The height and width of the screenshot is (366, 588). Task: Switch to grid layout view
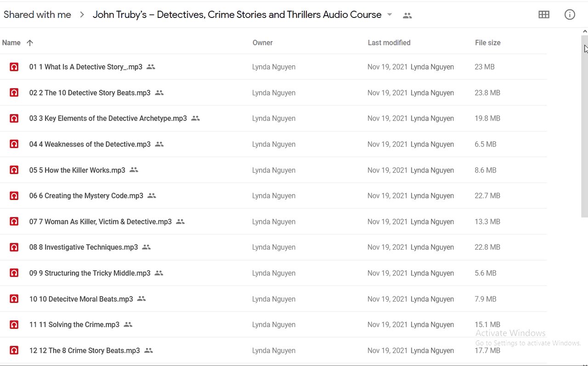pyautogui.click(x=544, y=15)
